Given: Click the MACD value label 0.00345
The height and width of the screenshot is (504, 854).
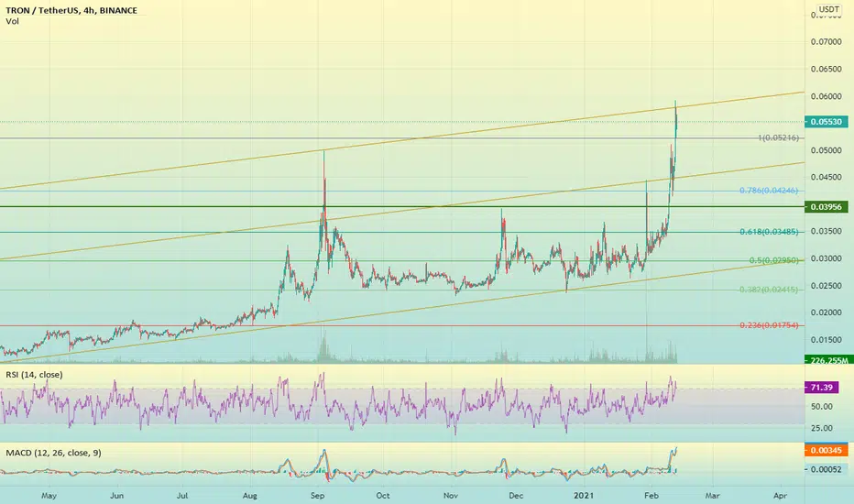Looking at the screenshot, I should 827,451.
